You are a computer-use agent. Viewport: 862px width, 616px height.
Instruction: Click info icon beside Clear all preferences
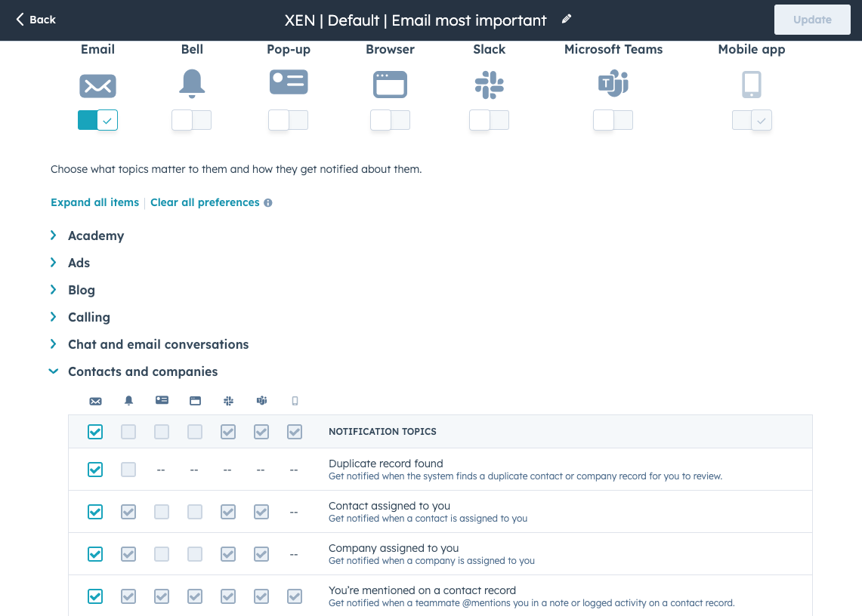coord(268,203)
